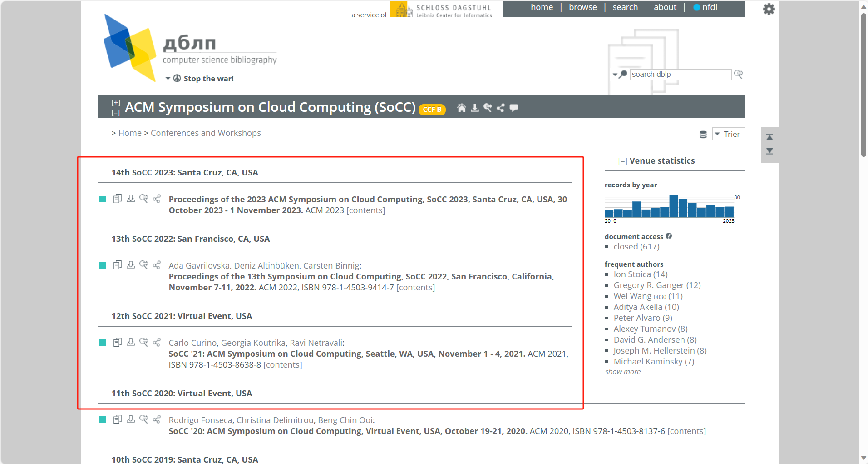Open the nfdi menu item
This screenshot has height=464, width=868.
(705, 7)
